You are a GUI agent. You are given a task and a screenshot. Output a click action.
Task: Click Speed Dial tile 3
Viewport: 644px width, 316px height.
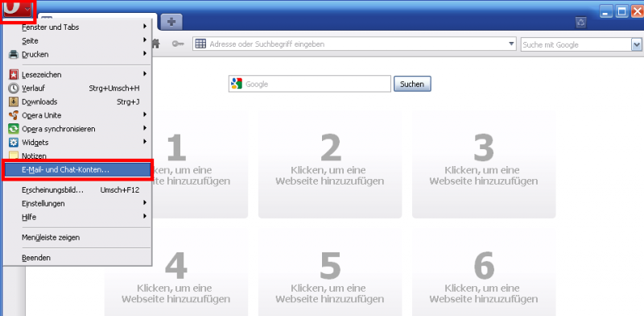pos(484,164)
